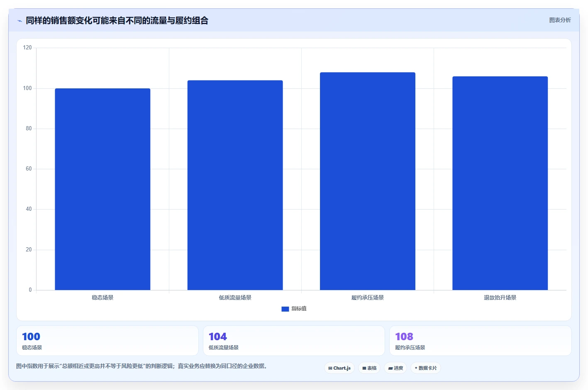588x390 pixels.
Task: Click the y-axis value 40
Action: [x=29, y=209]
